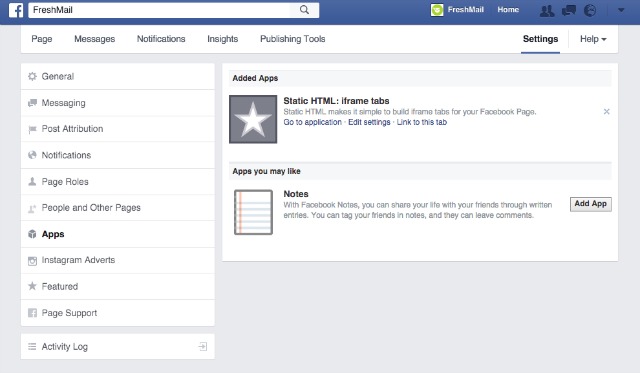Open the Publishing Tools tab

tap(293, 39)
